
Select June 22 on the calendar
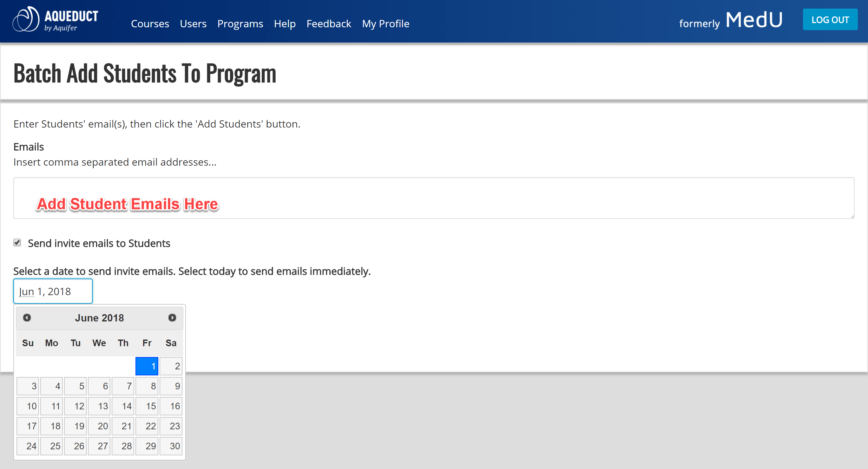(152, 426)
